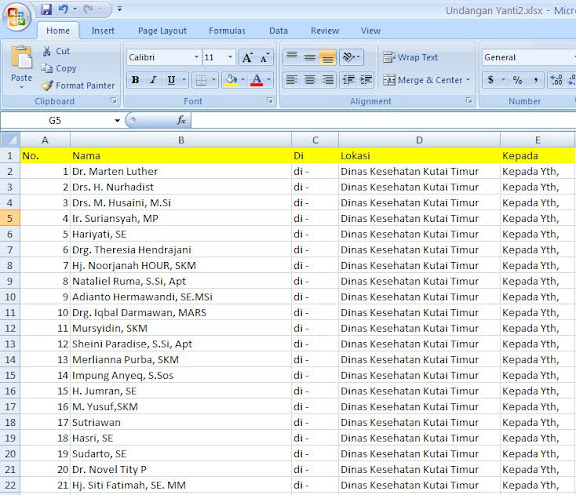576x495 pixels.
Task: Click the Insert Function fx icon
Action: [x=181, y=120]
